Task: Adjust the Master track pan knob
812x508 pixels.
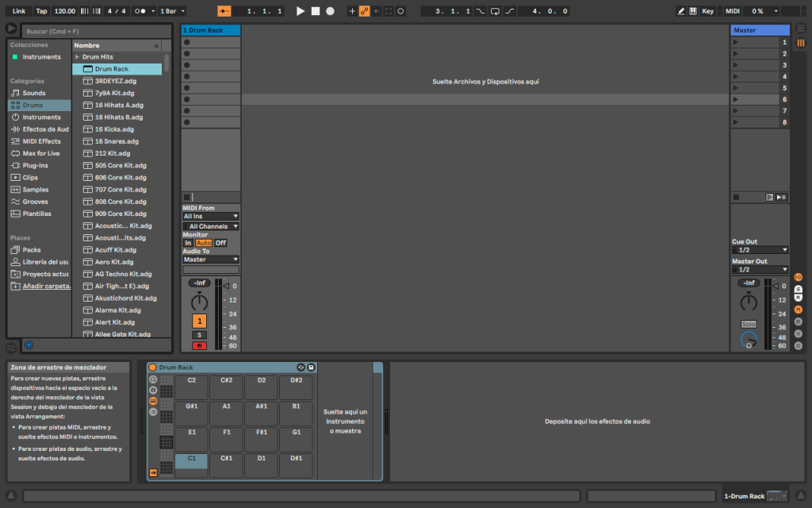Action: coord(749,302)
